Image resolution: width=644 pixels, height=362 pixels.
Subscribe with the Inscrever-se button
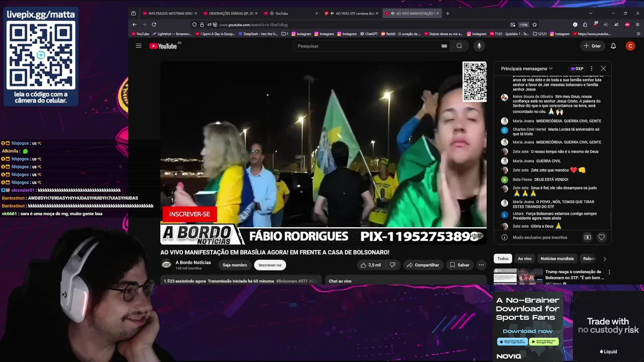click(x=270, y=265)
